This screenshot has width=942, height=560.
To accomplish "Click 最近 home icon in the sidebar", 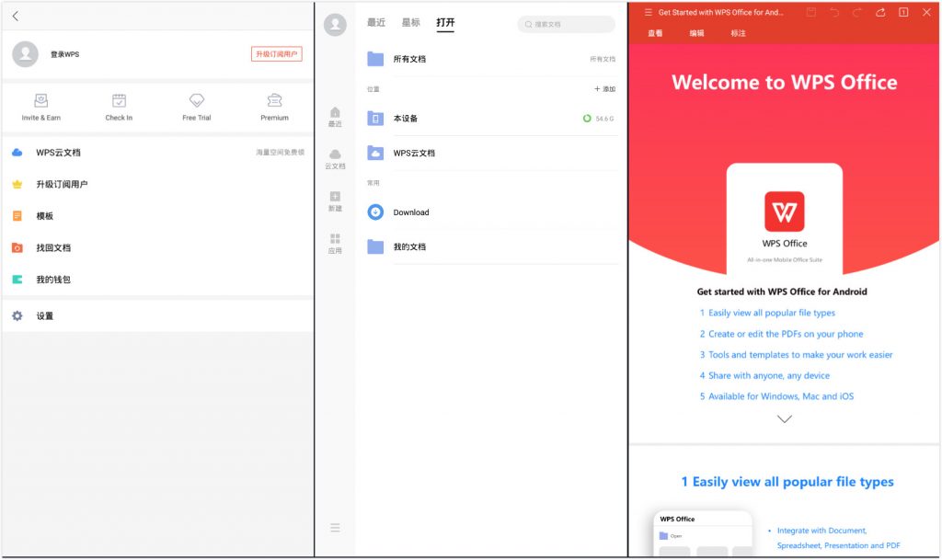I will 335,117.
